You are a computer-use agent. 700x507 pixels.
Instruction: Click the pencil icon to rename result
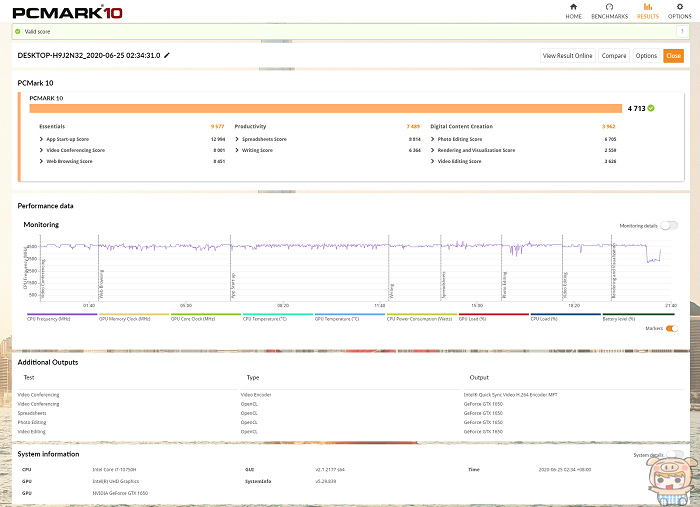[167, 55]
